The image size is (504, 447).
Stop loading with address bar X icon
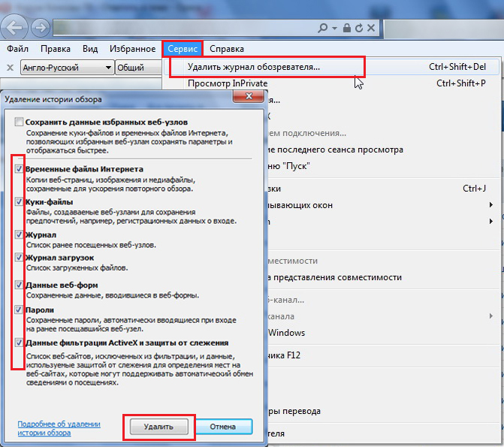pos(371,28)
